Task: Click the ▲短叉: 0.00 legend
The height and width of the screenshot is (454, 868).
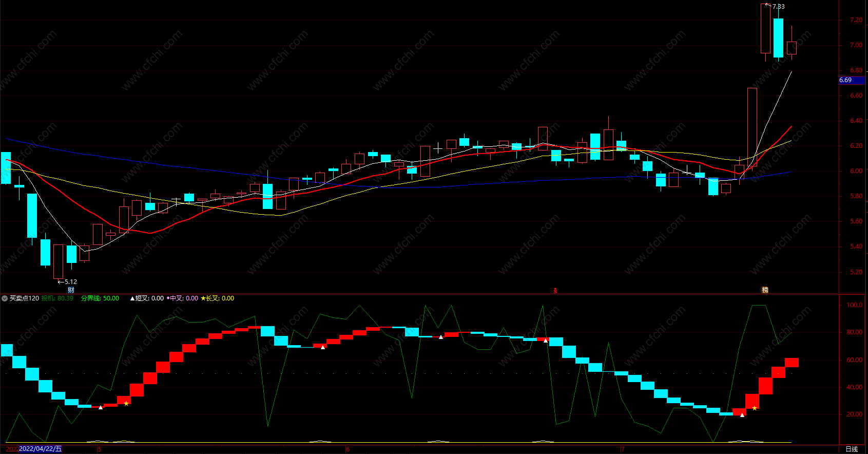Action: (x=147, y=298)
